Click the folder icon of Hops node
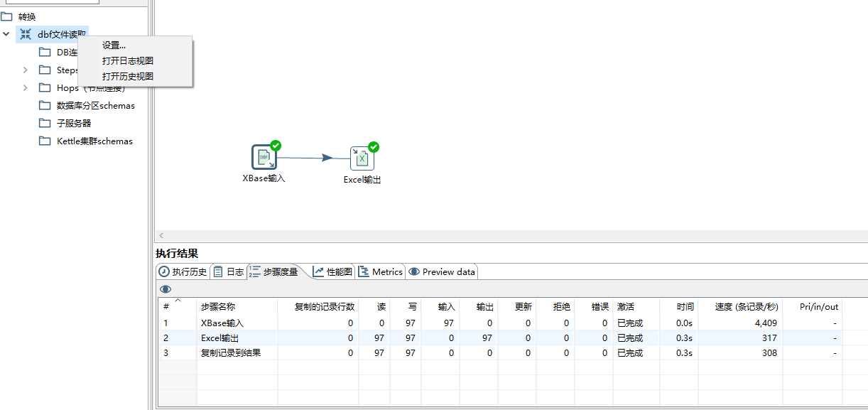868x410 pixels. [45, 87]
